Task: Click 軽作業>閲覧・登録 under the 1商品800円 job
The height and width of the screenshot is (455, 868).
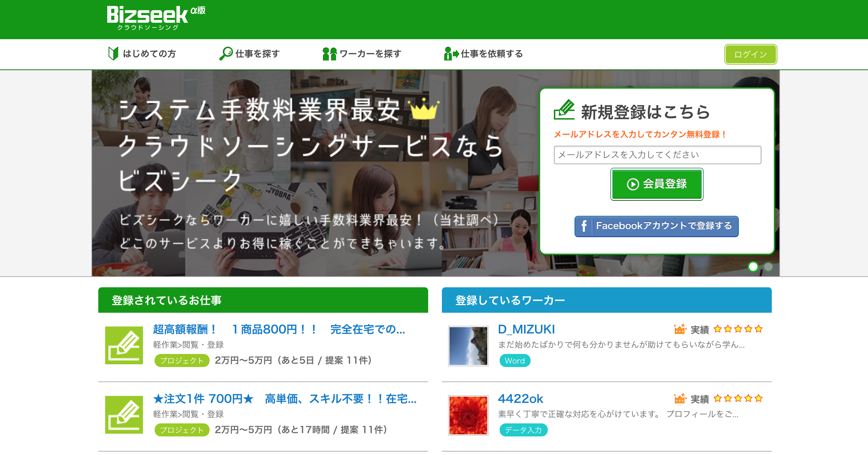Action: coord(188,345)
